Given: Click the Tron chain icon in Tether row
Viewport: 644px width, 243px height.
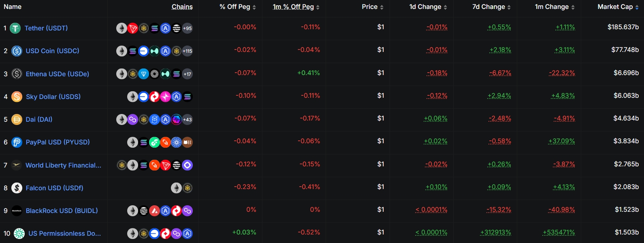Looking at the screenshot, I should coord(132,28).
